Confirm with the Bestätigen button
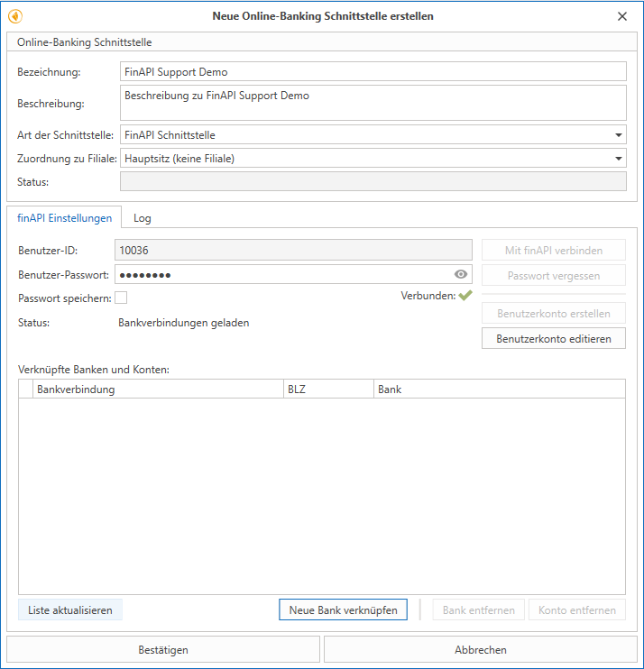This screenshot has width=644, height=669. point(163,649)
